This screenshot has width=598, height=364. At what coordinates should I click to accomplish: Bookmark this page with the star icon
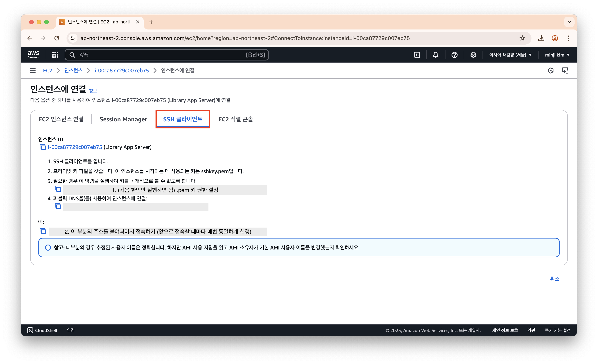[x=522, y=38]
